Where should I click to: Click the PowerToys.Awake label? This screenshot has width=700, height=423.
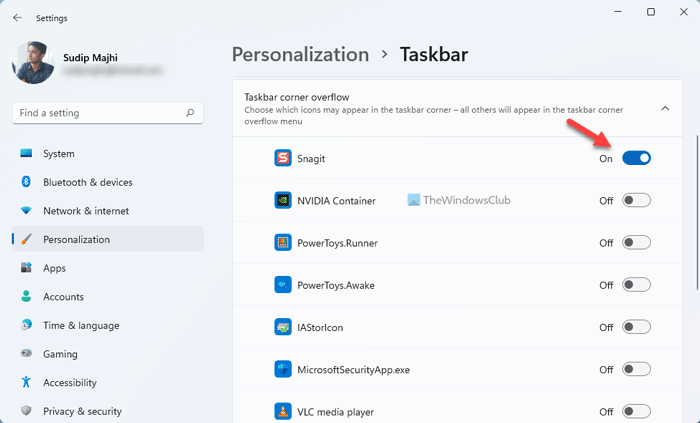[336, 285]
